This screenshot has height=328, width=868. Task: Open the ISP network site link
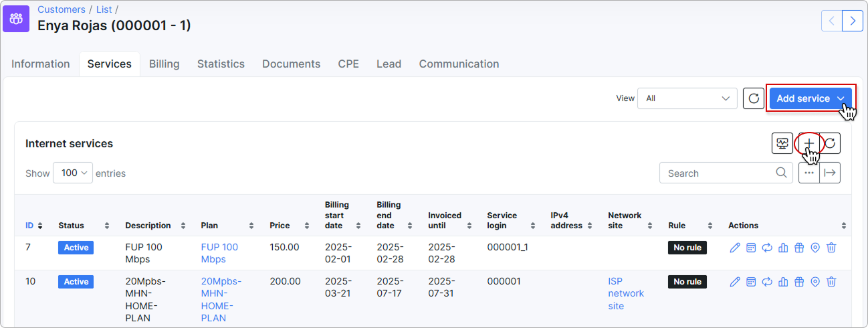coord(626,294)
